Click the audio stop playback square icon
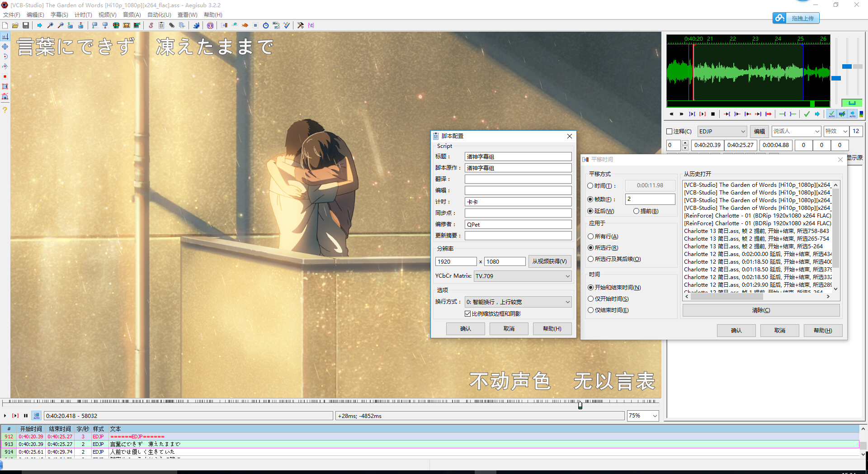Screen dimensions: 868x474 point(713,114)
